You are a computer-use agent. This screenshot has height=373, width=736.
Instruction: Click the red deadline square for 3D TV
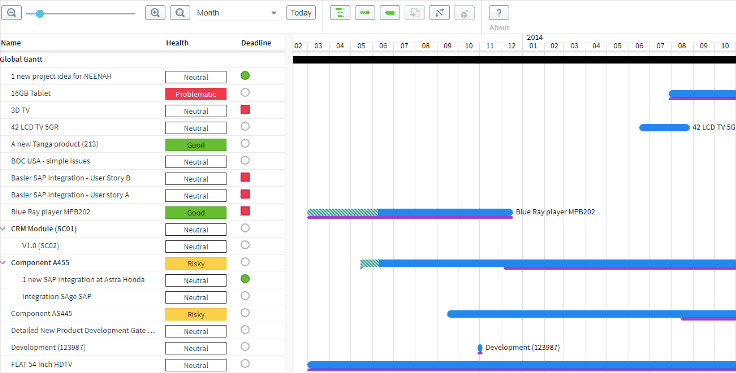coord(245,109)
